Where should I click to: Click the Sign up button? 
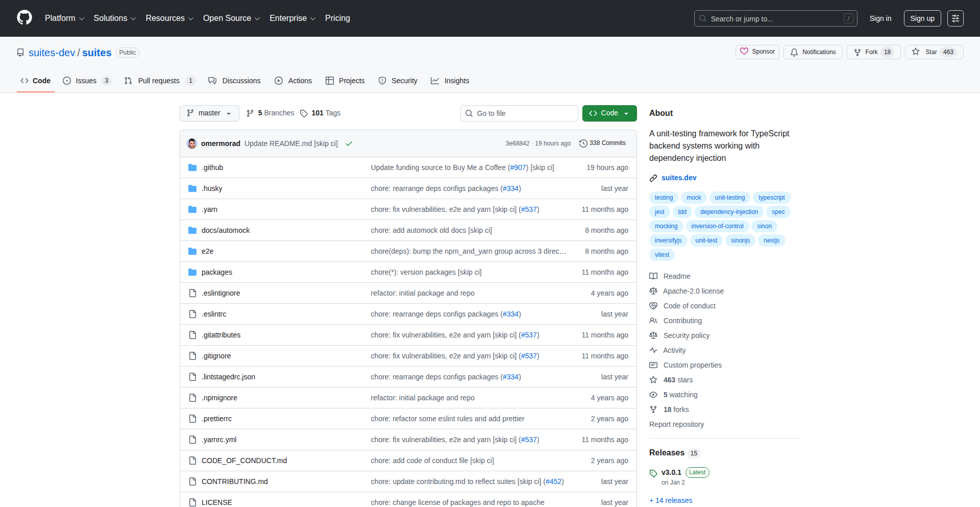click(x=922, y=18)
